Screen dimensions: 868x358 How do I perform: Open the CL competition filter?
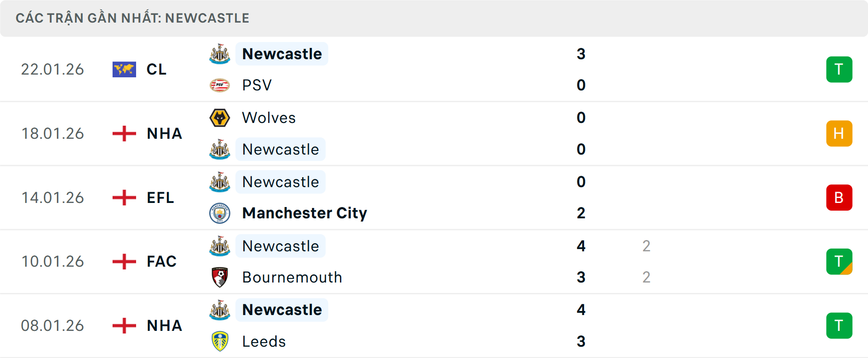point(156,69)
